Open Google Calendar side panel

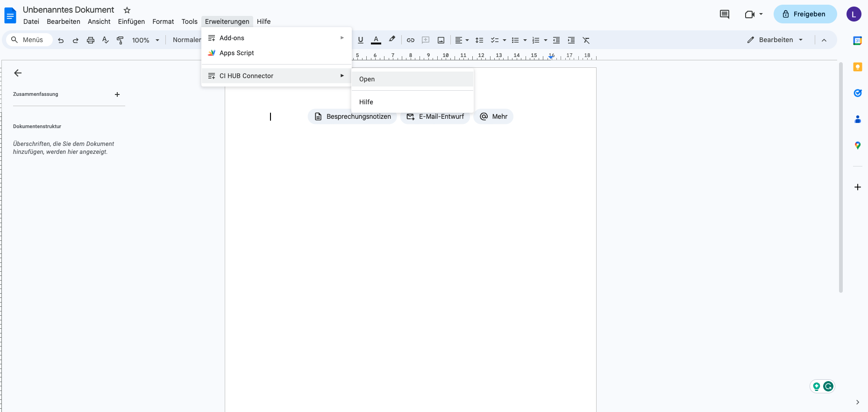(858, 41)
